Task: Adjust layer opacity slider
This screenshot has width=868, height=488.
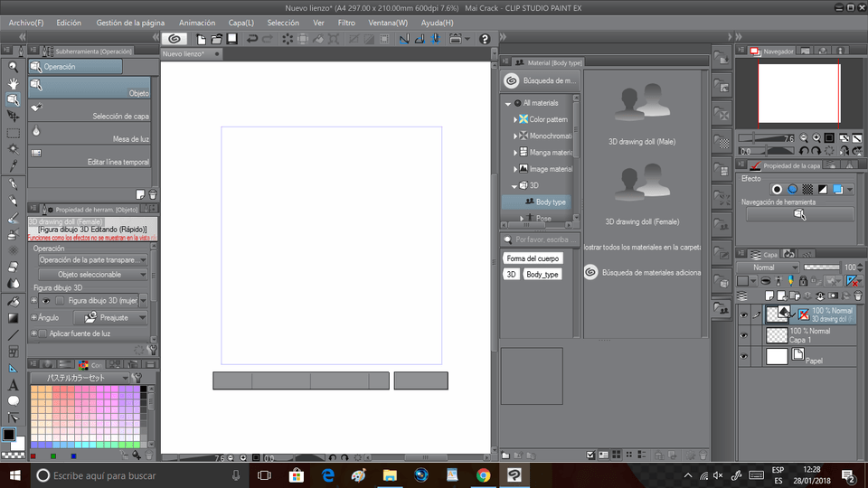Action: tap(821, 267)
